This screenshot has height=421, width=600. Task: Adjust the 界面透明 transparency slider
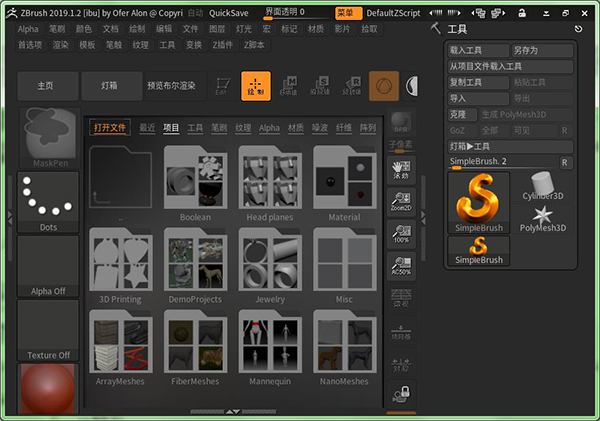[x=297, y=13]
